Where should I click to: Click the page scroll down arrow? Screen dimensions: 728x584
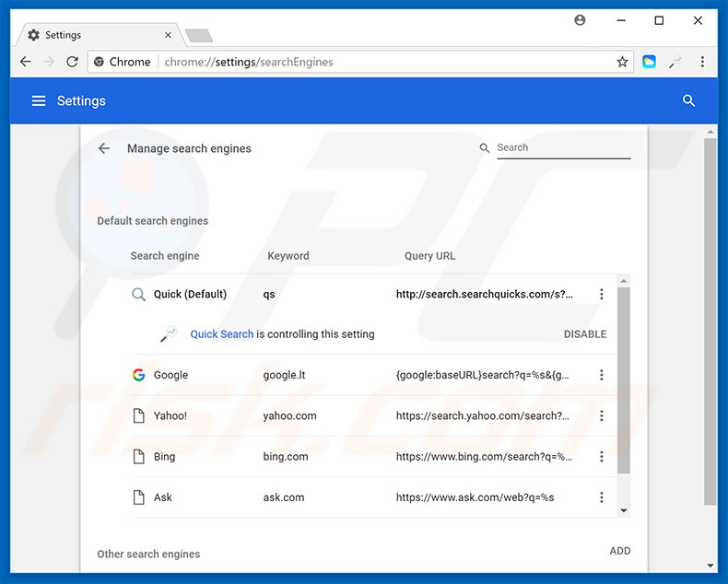tap(710, 566)
